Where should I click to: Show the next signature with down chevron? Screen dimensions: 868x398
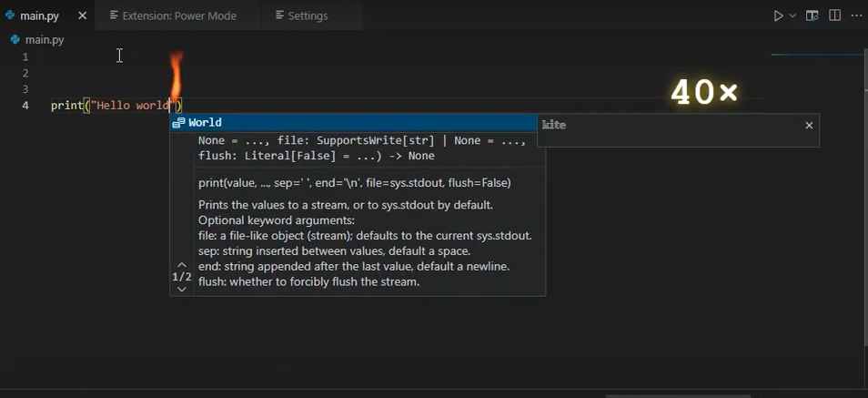pos(182,289)
